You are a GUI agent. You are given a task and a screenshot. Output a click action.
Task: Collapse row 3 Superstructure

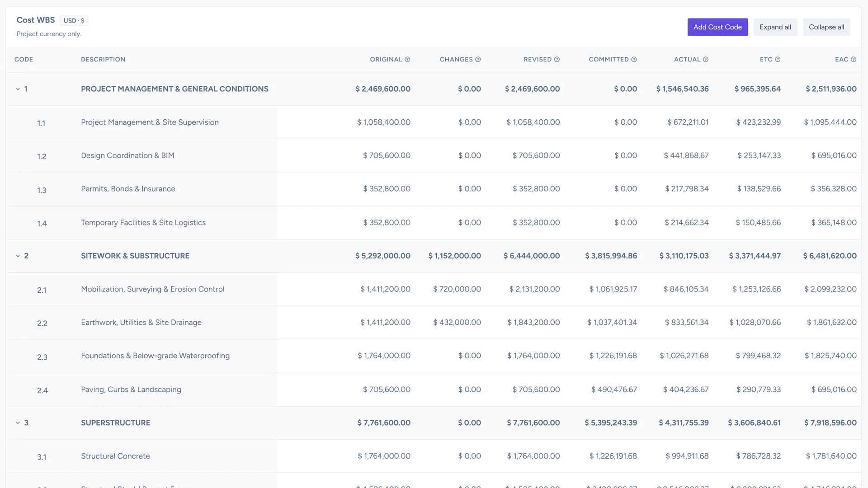coord(18,423)
